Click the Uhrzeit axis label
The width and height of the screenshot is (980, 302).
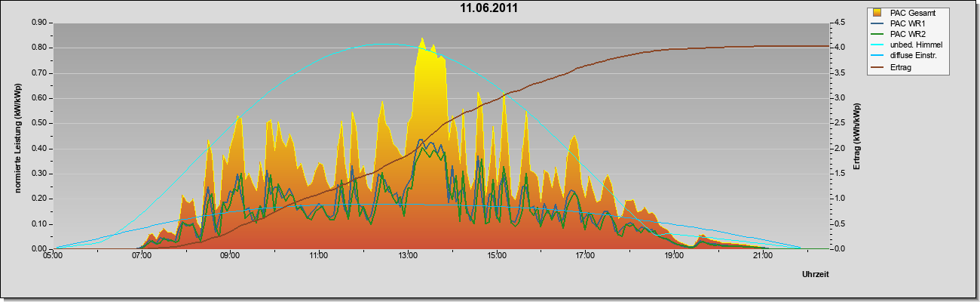(816, 276)
